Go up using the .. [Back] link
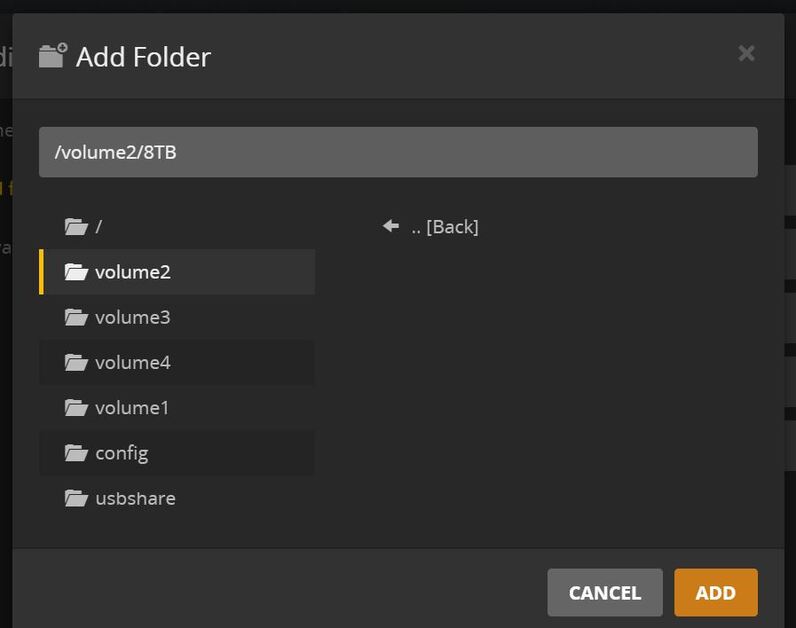 444,226
